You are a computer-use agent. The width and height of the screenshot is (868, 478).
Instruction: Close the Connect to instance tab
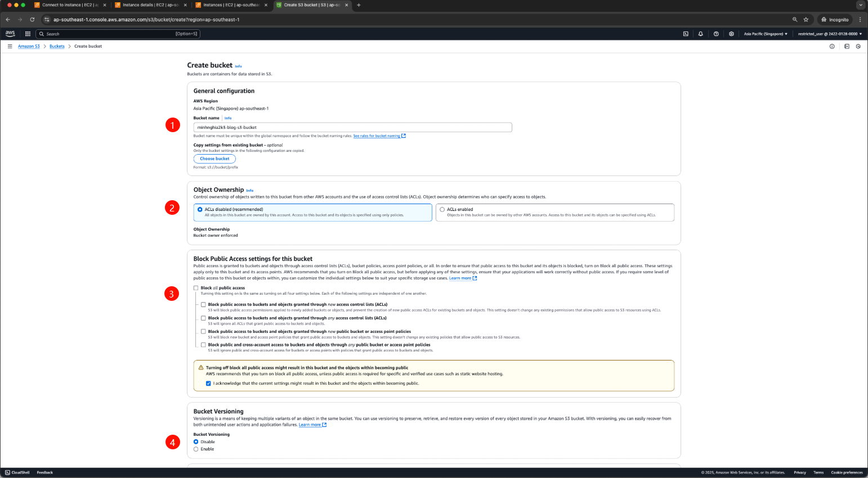[104, 5]
